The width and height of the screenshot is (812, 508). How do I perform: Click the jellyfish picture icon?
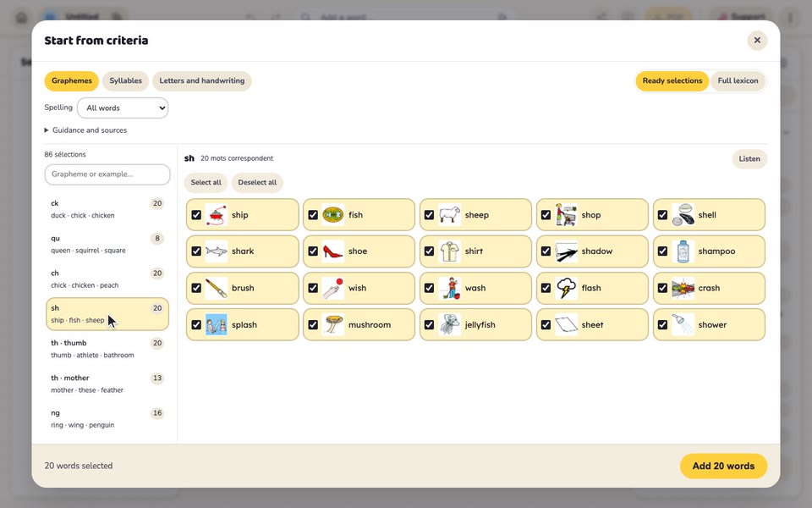pos(449,325)
